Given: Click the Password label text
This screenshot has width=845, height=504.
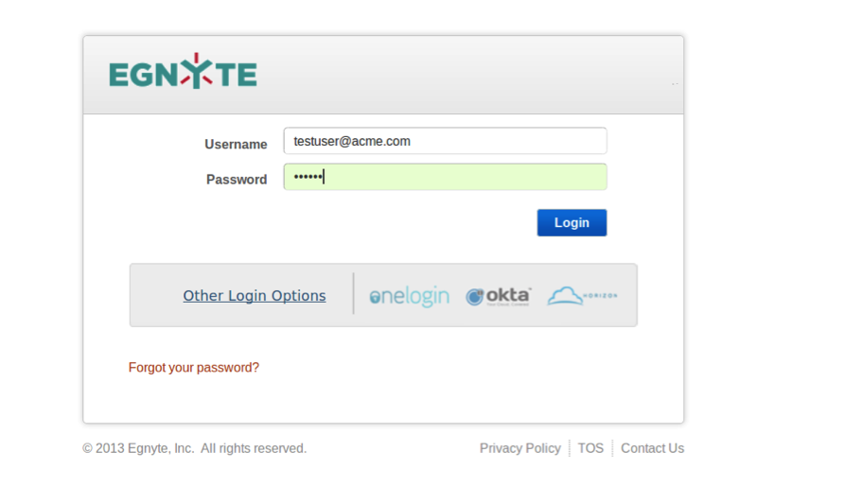Looking at the screenshot, I should point(237,180).
